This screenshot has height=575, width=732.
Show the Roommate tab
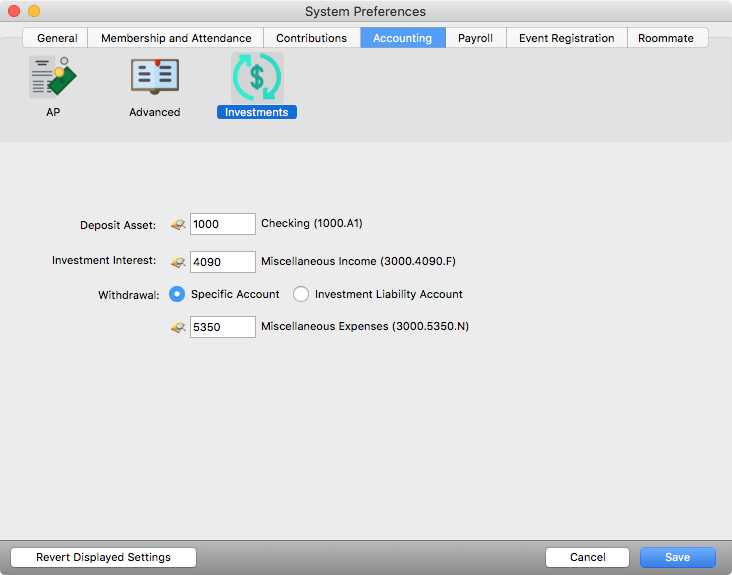coord(666,38)
